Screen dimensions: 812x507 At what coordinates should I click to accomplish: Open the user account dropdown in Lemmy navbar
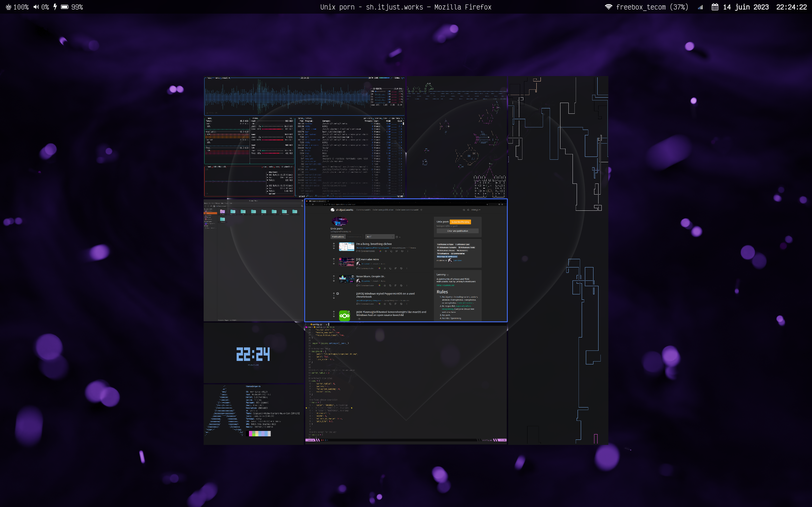[475, 210]
